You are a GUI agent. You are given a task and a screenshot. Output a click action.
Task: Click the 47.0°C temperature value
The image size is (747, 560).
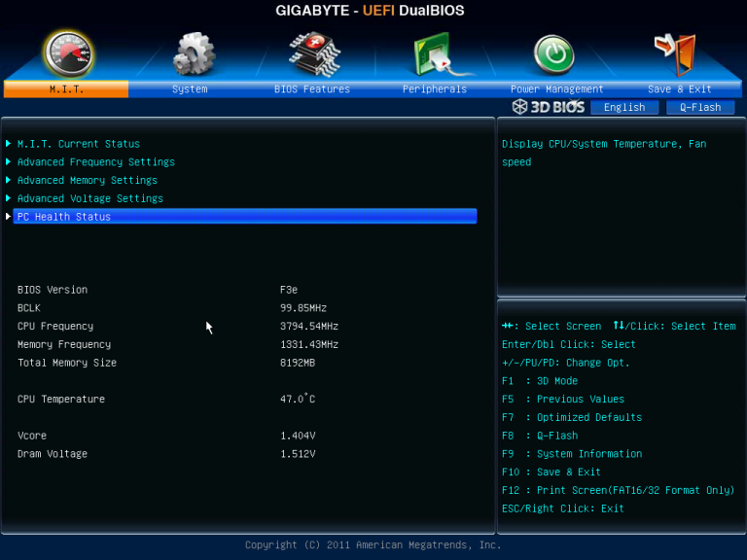tap(298, 399)
